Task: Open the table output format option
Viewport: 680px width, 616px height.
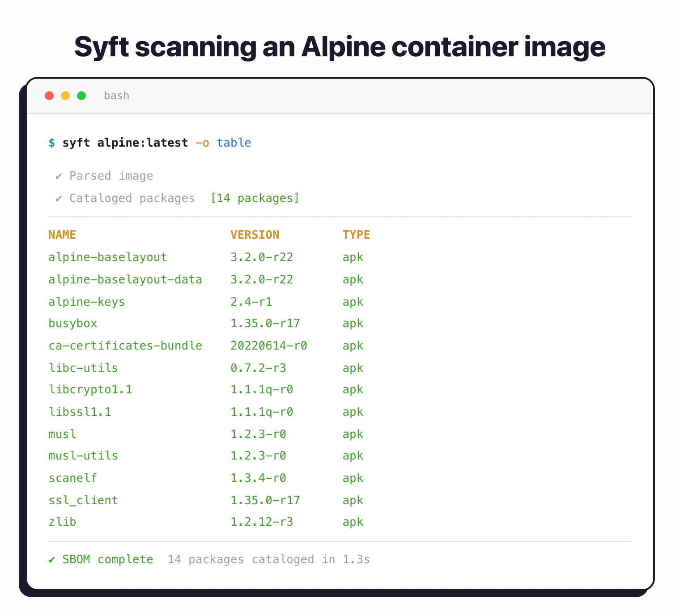Action: pyautogui.click(x=234, y=143)
